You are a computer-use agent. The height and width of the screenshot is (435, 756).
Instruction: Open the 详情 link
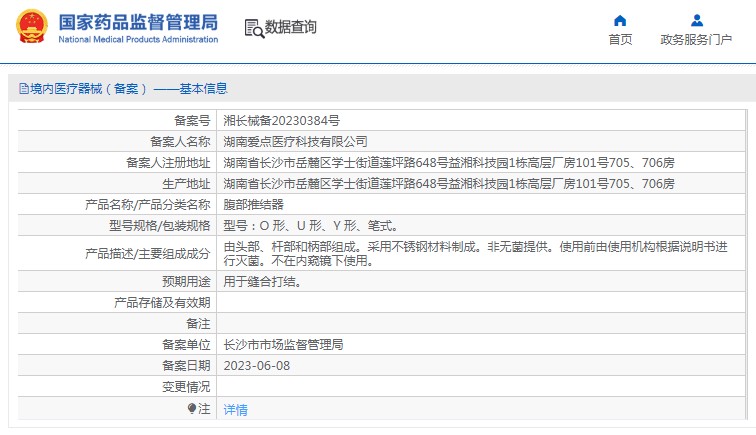coord(235,409)
